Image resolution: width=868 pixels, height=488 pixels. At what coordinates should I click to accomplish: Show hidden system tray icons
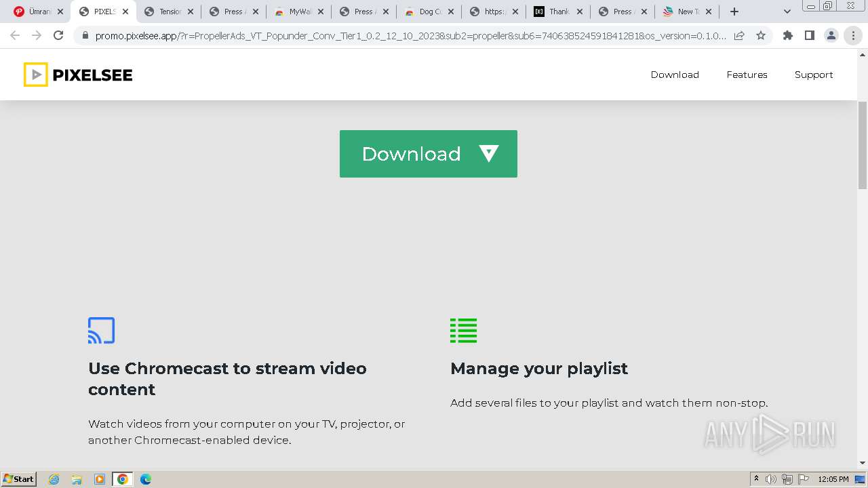(757, 479)
